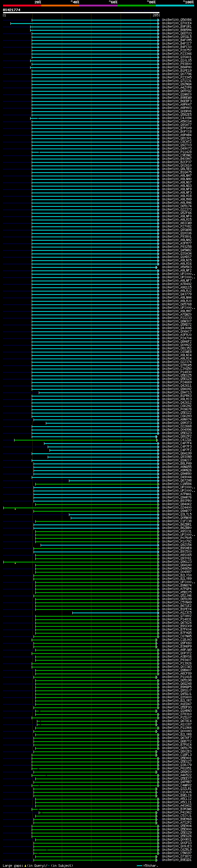Image resolution: width=197 pixels, height=868 pixels.
Task: Select the UniRef100_P93258 label
Action: [x=176, y=247]
